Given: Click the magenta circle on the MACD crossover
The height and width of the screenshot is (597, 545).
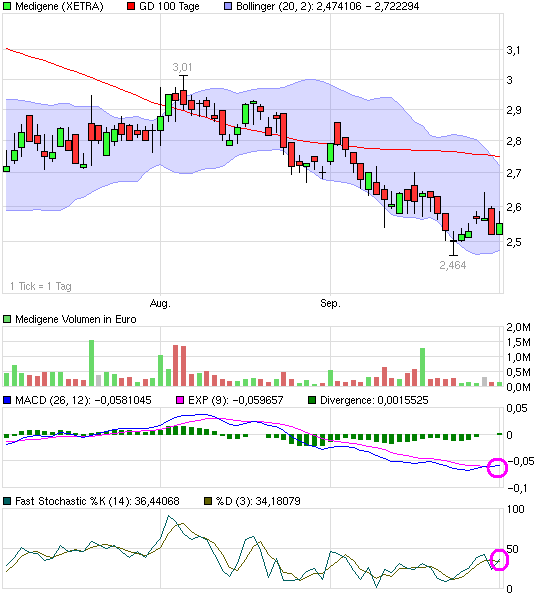Looking at the screenshot, I should click(497, 468).
